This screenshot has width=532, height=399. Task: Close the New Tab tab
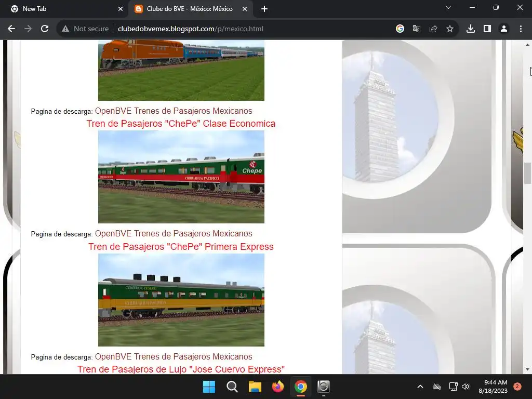(121, 9)
